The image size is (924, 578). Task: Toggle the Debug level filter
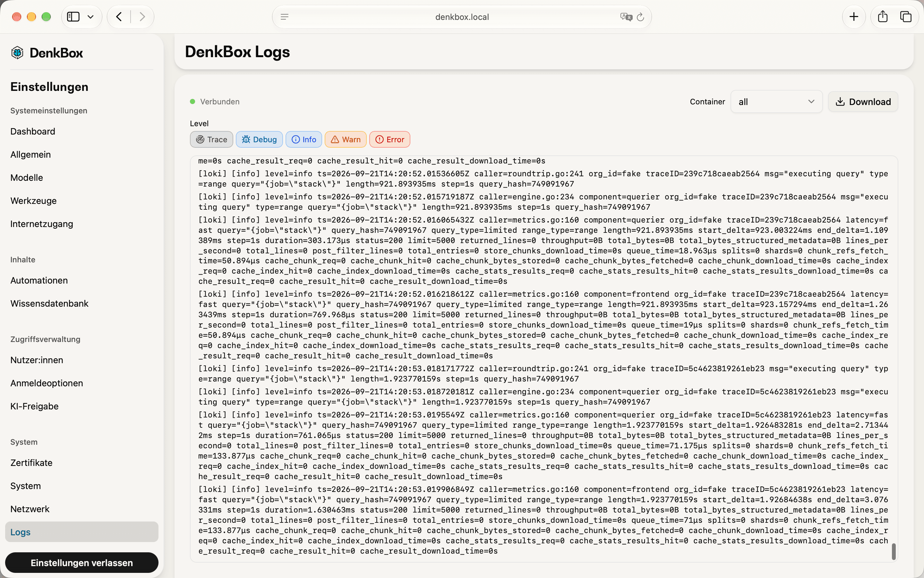point(259,140)
